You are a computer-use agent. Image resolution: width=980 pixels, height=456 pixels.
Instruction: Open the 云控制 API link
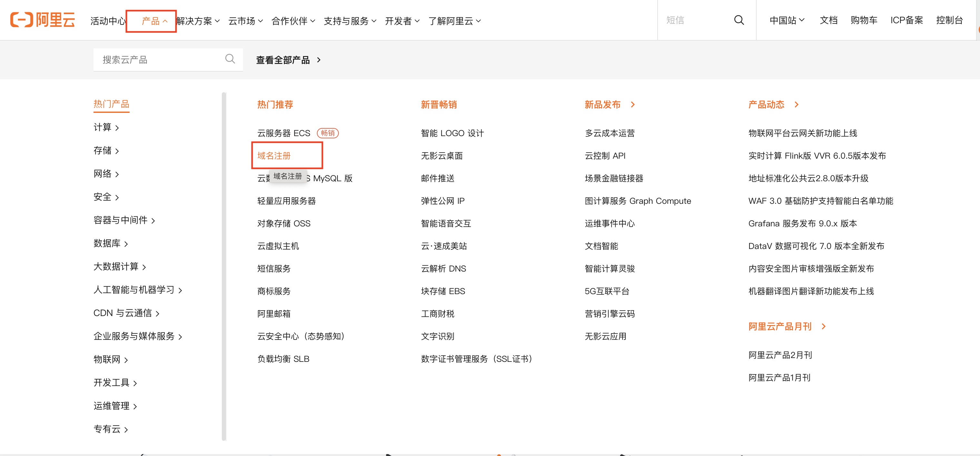[605, 156]
